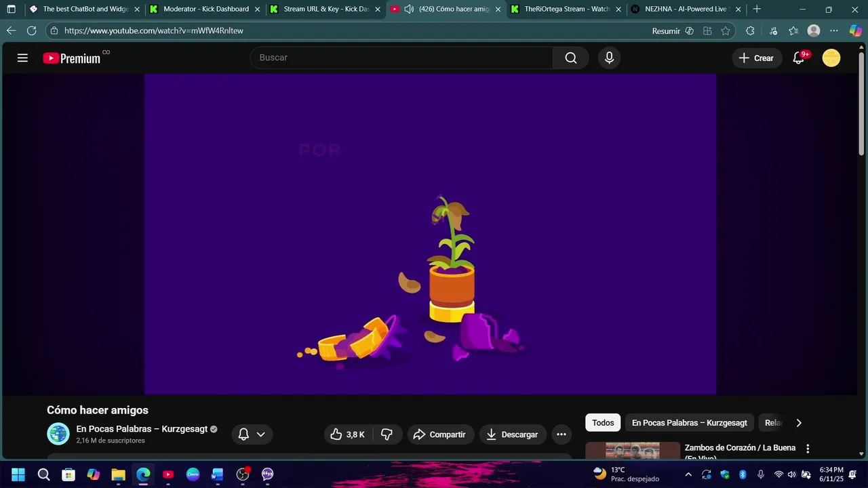Open En Pocas Palabras – Kurzgesagt channel link
868x488 pixels.
coord(142,429)
